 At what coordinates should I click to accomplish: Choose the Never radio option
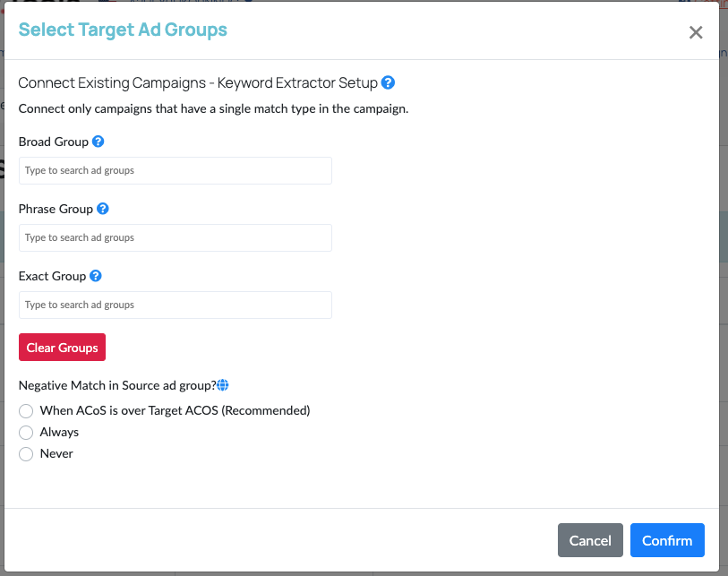(x=26, y=454)
